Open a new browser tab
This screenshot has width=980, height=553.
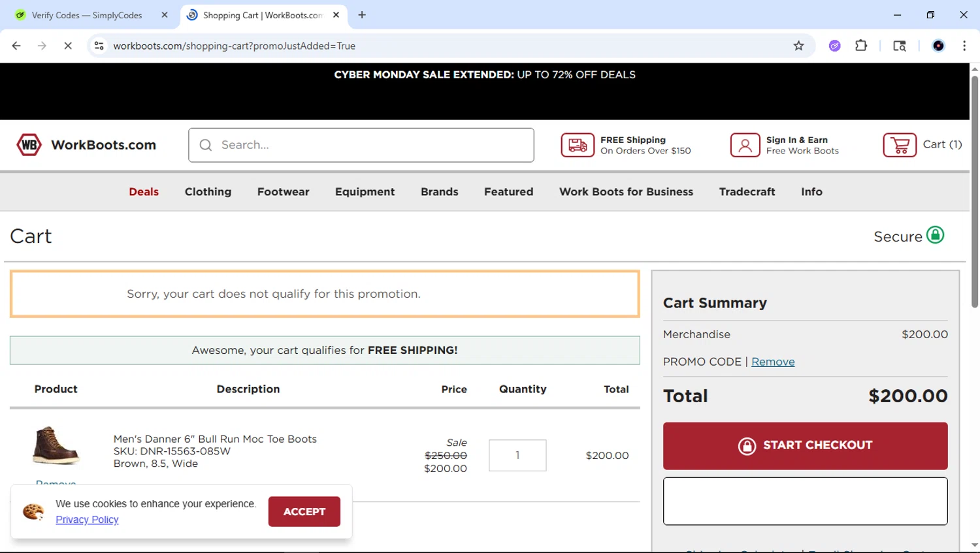click(362, 15)
